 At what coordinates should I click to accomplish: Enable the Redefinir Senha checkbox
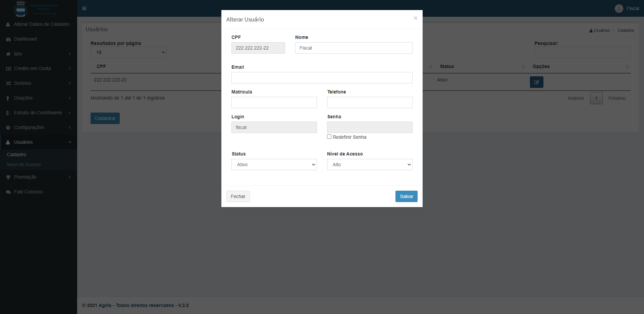329,137
